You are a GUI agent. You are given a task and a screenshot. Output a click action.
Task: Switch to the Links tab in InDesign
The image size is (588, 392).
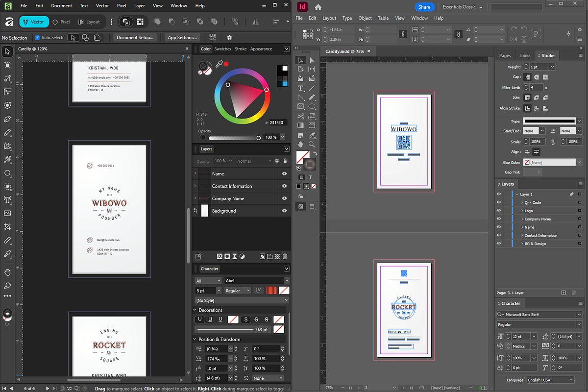coord(525,56)
